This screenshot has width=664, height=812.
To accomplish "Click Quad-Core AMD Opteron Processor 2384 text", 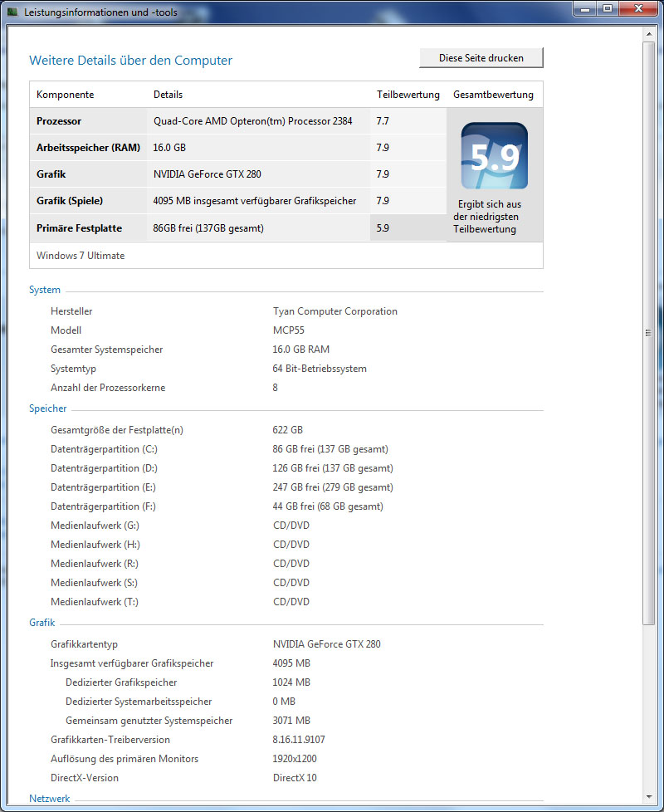I will coord(252,121).
